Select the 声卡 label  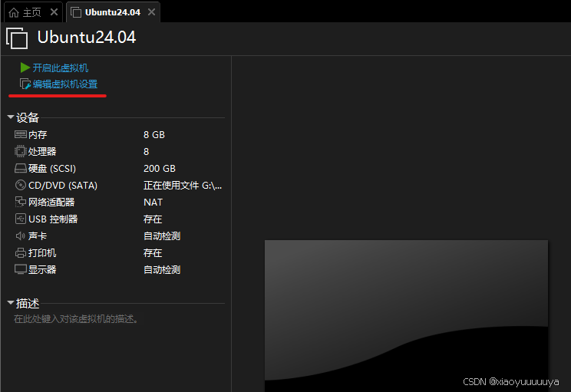[38, 236]
